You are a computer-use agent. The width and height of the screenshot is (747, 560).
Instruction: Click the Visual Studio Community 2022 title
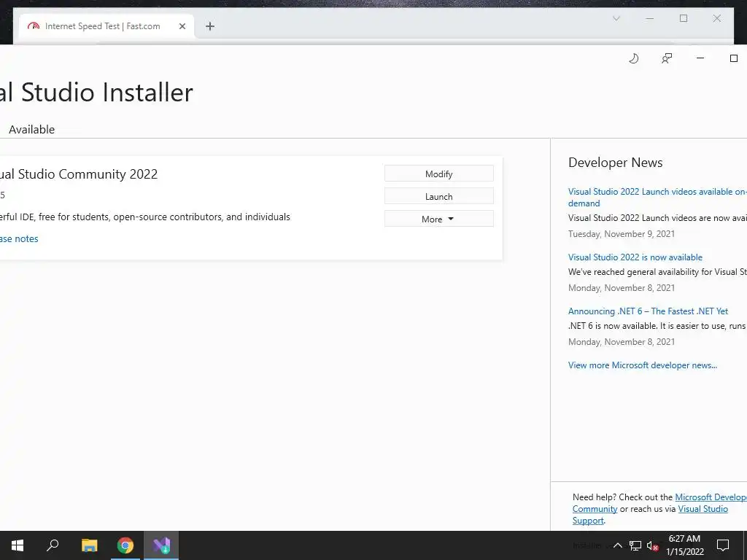79,174
